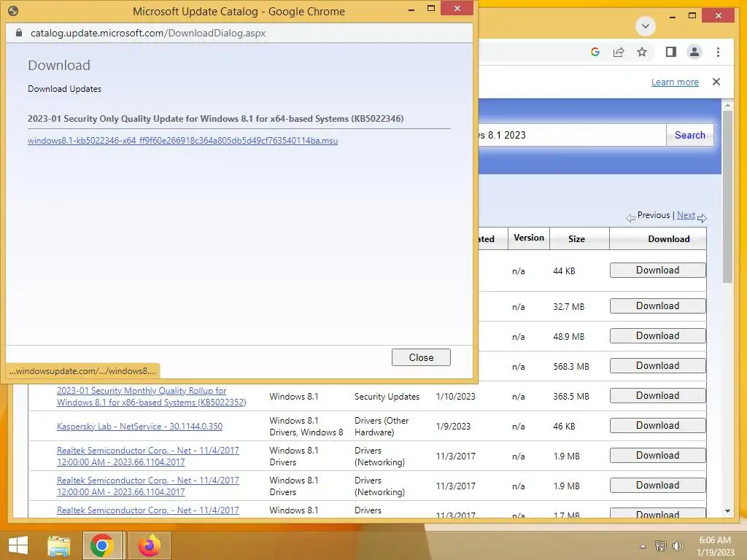Open the network tray icon
Viewport: 747px width, 560px height.
(660, 546)
